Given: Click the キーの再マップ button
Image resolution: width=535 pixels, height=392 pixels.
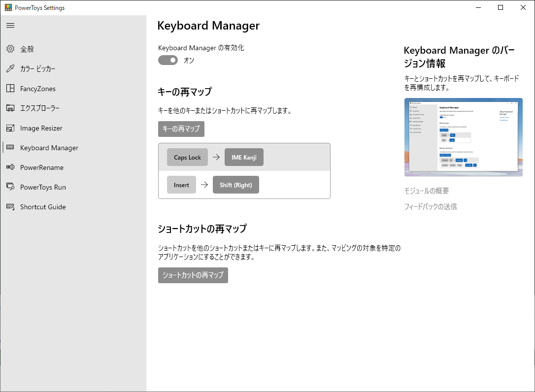Looking at the screenshot, I should coord(181,129).
